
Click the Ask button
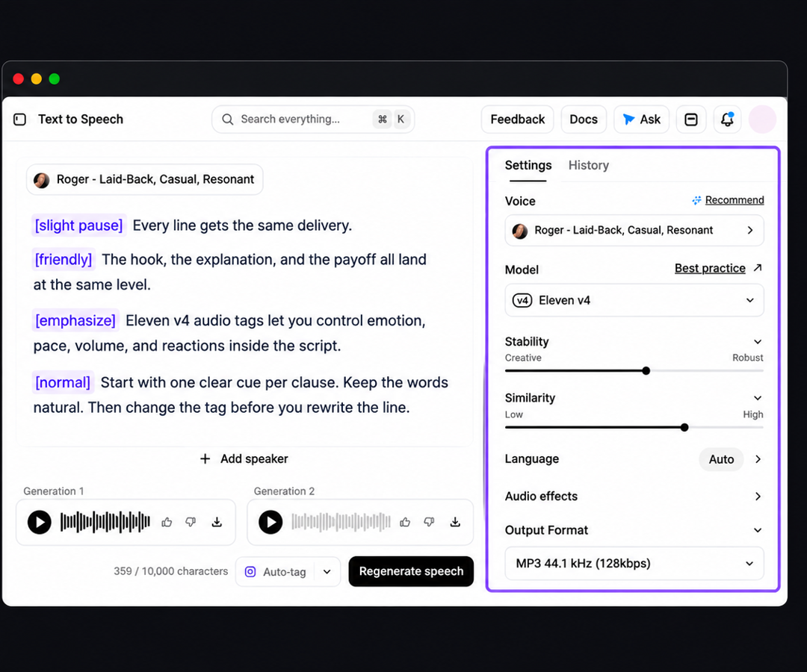(641, 119)
